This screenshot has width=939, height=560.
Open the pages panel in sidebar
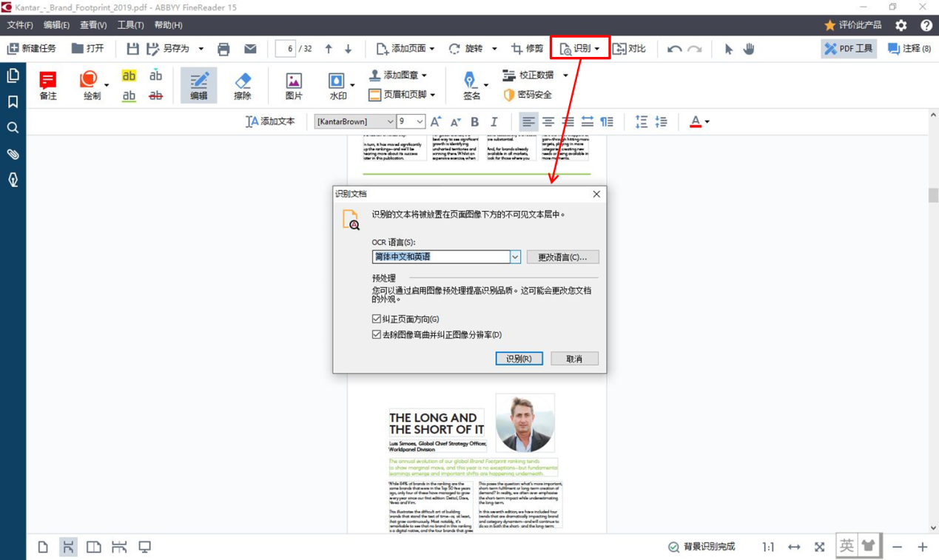tap(13, 75)
